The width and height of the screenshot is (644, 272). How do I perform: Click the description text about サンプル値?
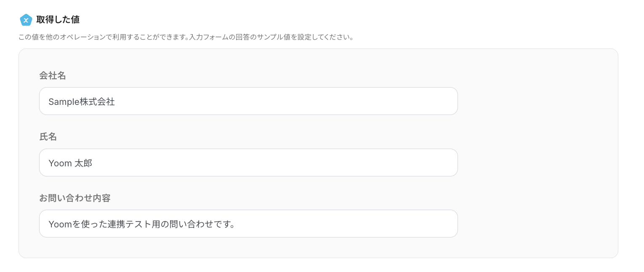[185, 37]
